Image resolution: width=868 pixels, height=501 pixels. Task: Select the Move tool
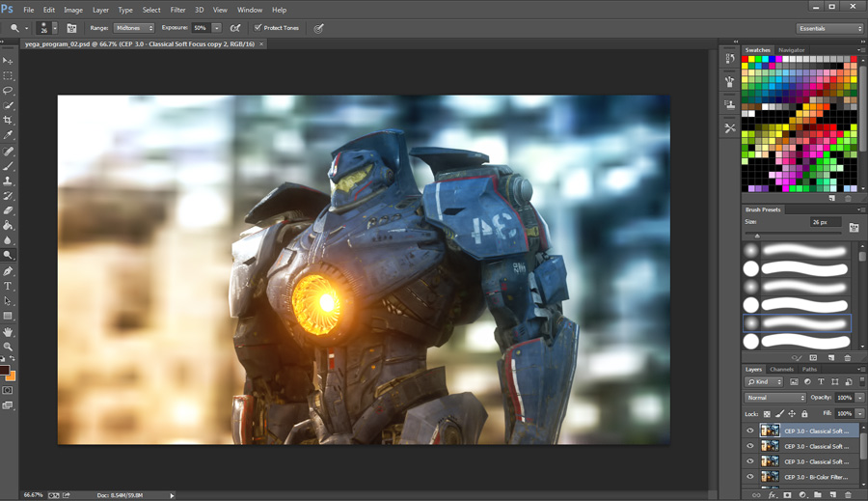(8, 61)
